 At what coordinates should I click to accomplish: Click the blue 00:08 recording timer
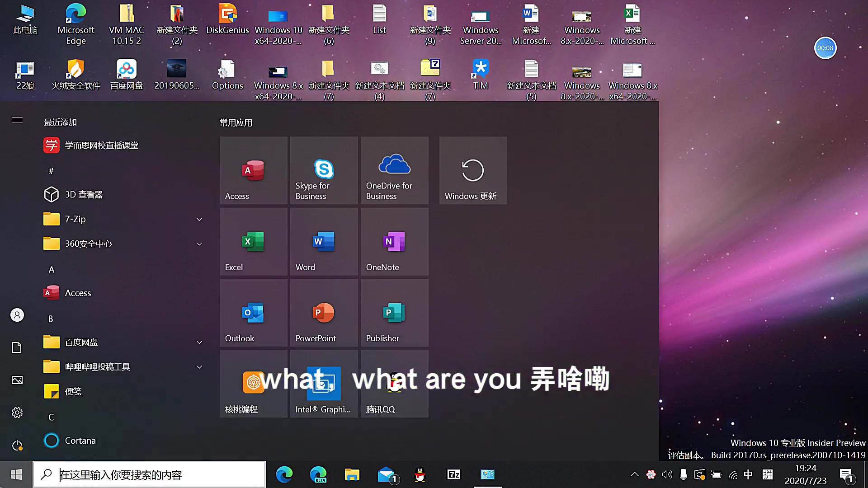point(825,48)
